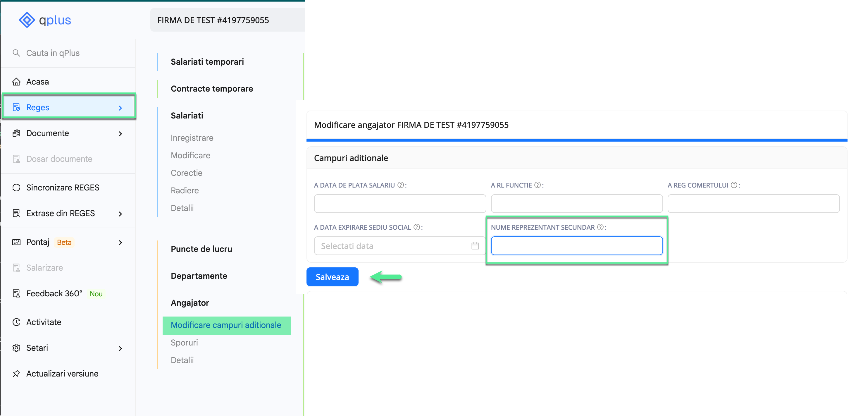868x416 pixels.
Task: Expand the Pontaj submenu chevron
Action: click(x=120, y=243)
